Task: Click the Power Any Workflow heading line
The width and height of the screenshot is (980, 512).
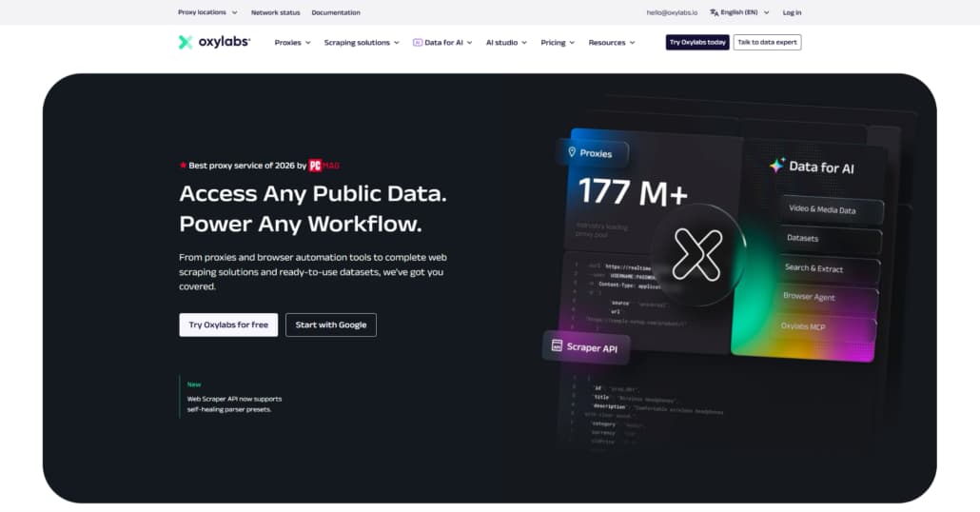Action: pyautogui.click(x=300, y=224)
